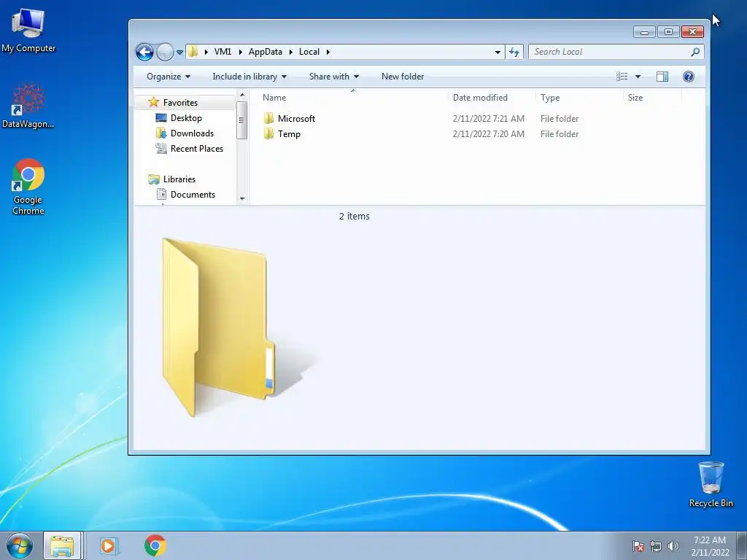Toggle the preview pane button
This screenshot has height=560, width=747.
(662, 76)
